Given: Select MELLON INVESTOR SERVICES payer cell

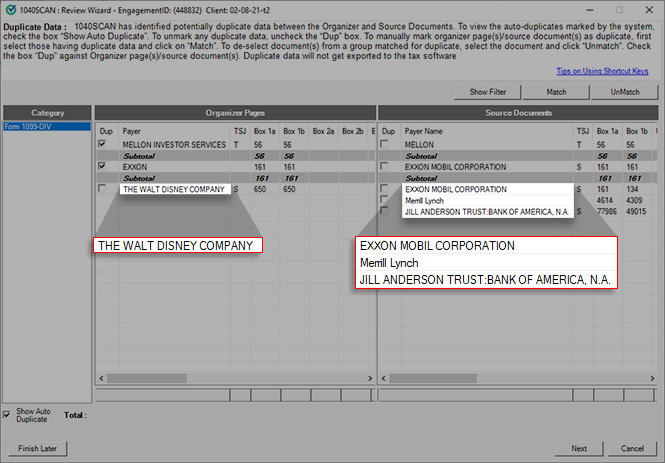Looking at the screenshot, I should point(174,145).
